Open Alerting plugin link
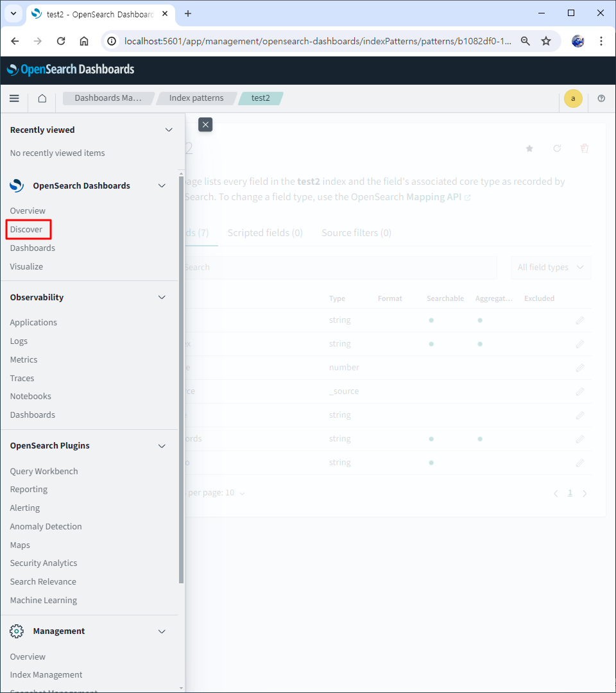 (25, 508)
